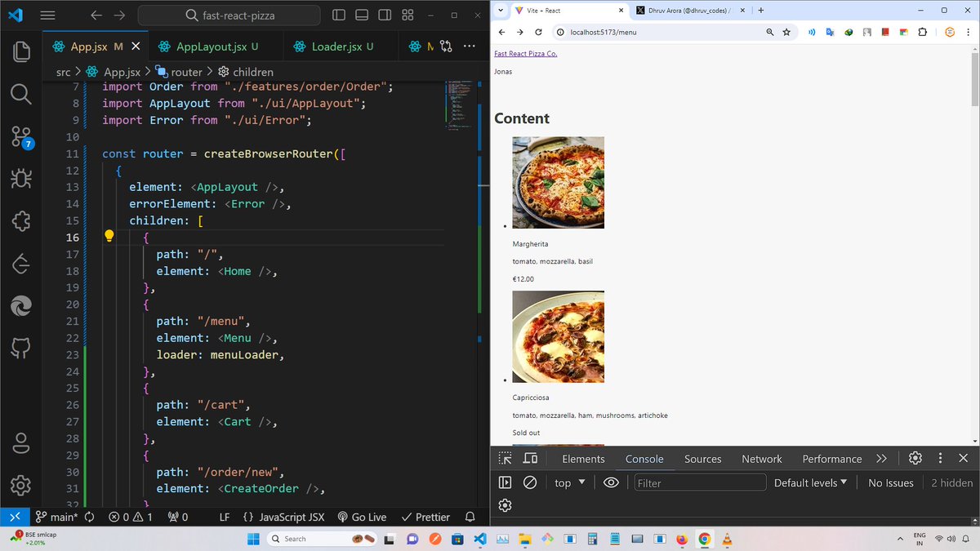The width and height of the screenshot is (980, 551).
Task: Open the GitHub icon in the activity bar
Action: pyautogui.click(x=21, y=349)
